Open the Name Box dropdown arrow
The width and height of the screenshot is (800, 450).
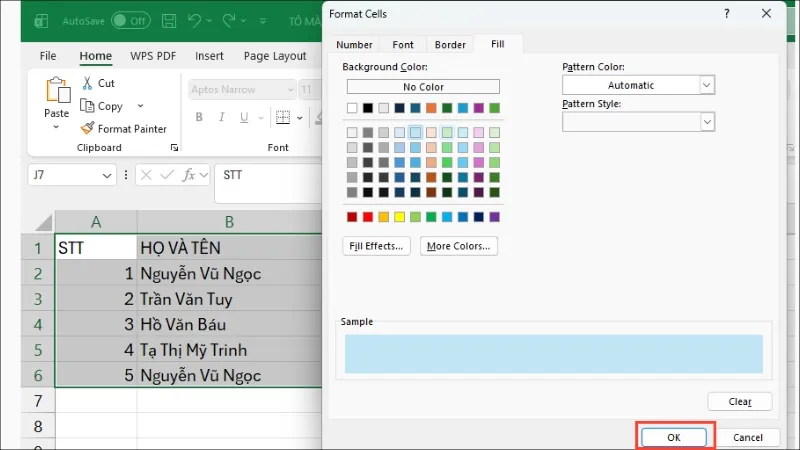click(107, 175)
